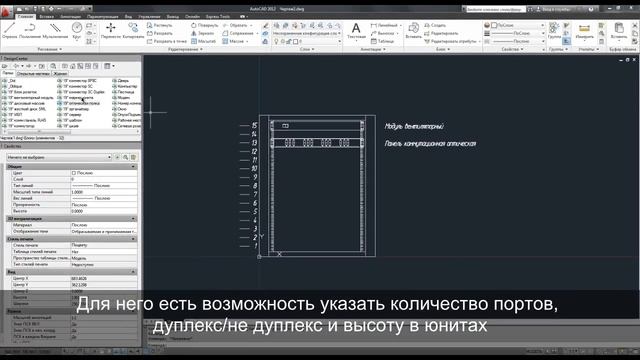Expand the Аннотации panel title

[x=373, y=49]
